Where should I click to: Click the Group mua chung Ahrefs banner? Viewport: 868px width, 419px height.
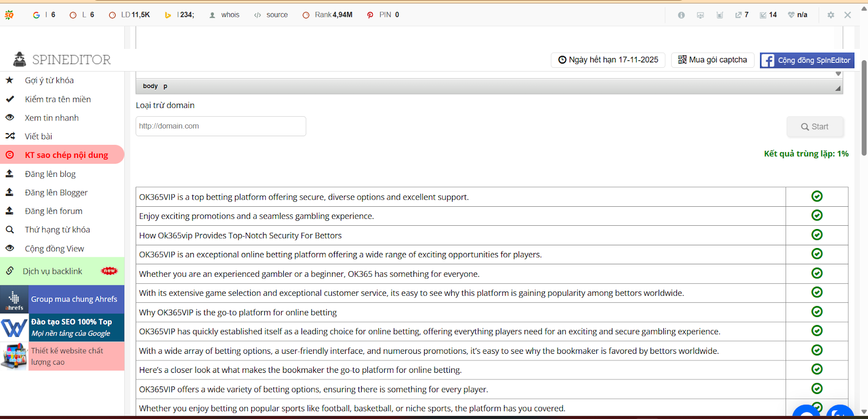coord(62,299)
